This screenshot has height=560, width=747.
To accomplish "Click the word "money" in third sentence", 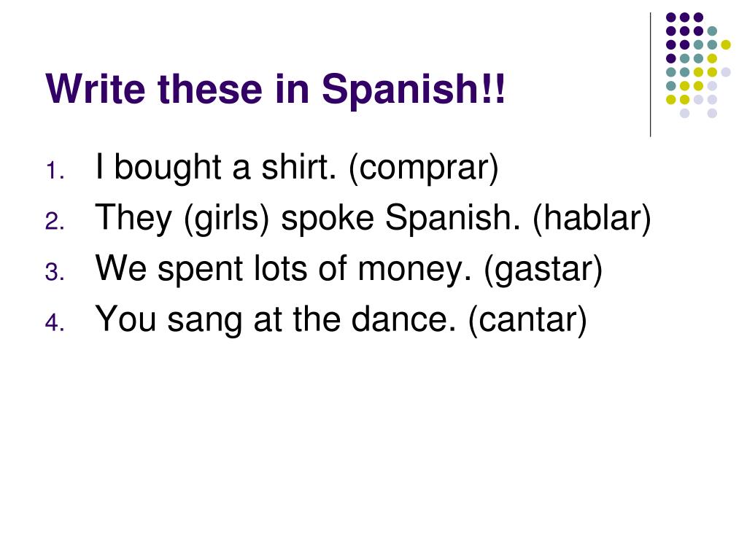I will point(414,271).
